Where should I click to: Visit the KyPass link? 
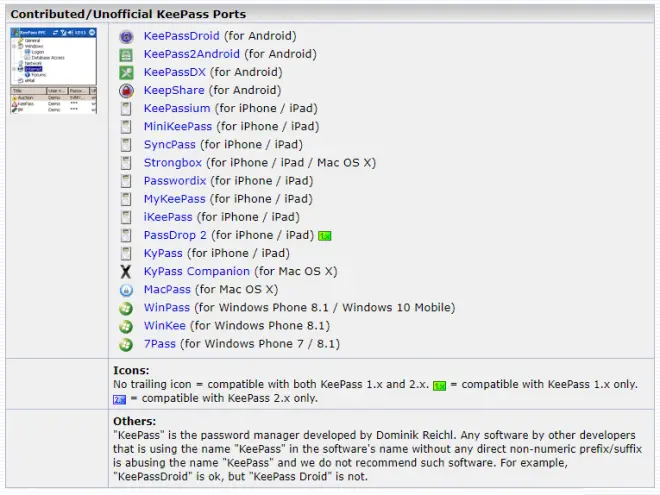[x=163, y=253]
